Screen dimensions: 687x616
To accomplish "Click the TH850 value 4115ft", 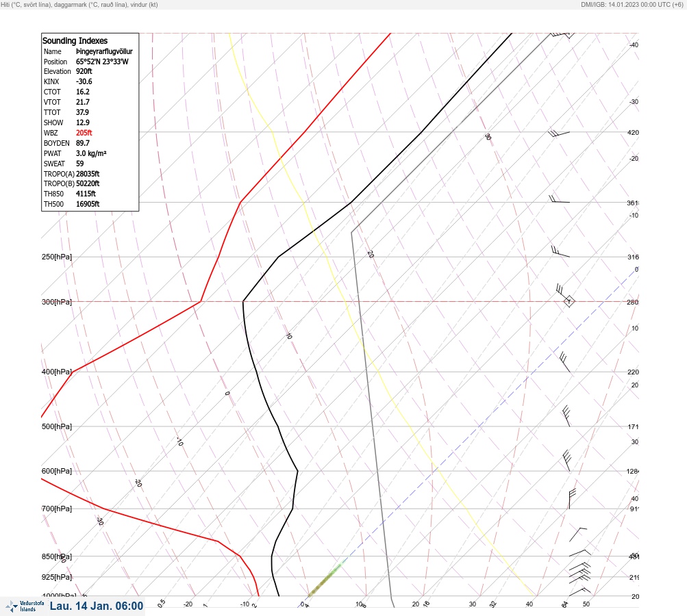I will [x=86, y=194].
